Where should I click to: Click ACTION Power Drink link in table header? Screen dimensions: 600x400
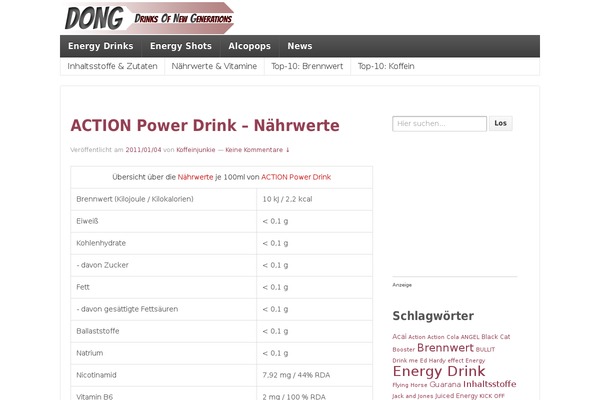point(296,177)
